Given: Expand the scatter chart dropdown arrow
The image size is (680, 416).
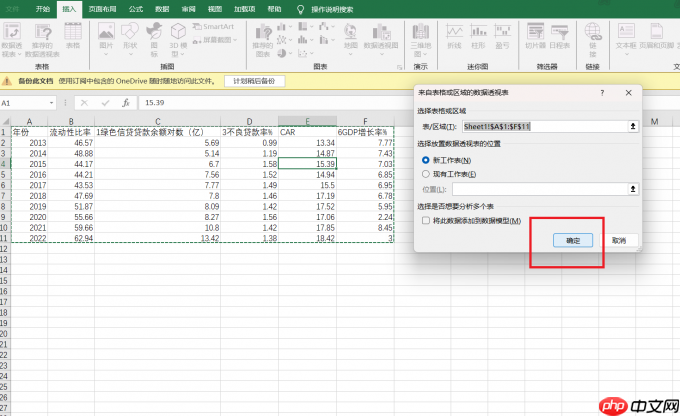Looking at the screenshot, I should coord(311,53).
